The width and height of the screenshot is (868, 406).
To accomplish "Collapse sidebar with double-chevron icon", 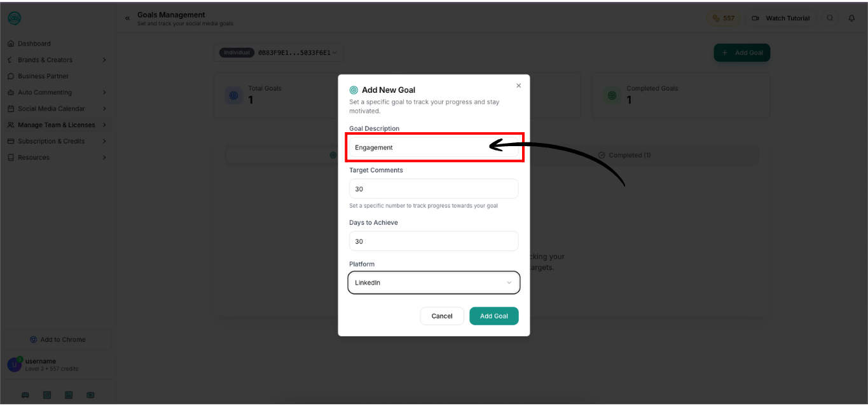I will tap(127, 18).
